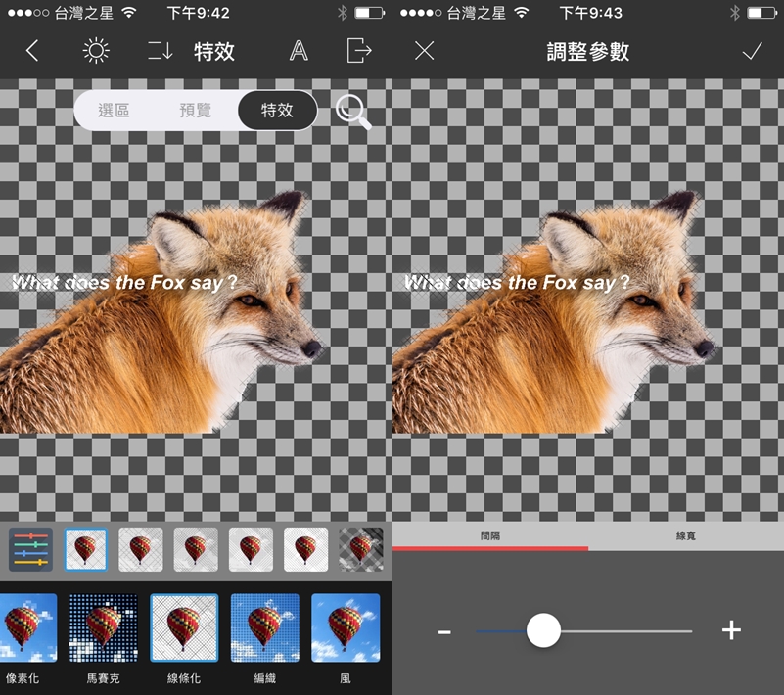This screenshot has width=784, height=695.
Task: Select the 間隔 parameter tab
Action: 489,536
